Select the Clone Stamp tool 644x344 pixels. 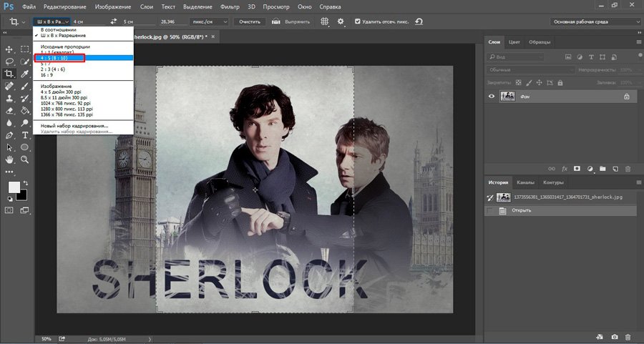9,99
